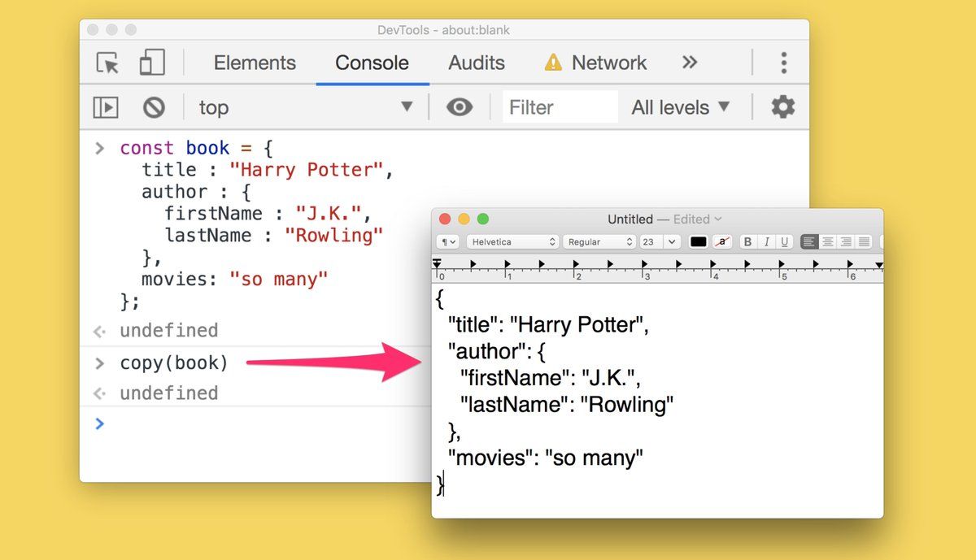
Task: Open the top context dropdown
Action: point(307,107)
